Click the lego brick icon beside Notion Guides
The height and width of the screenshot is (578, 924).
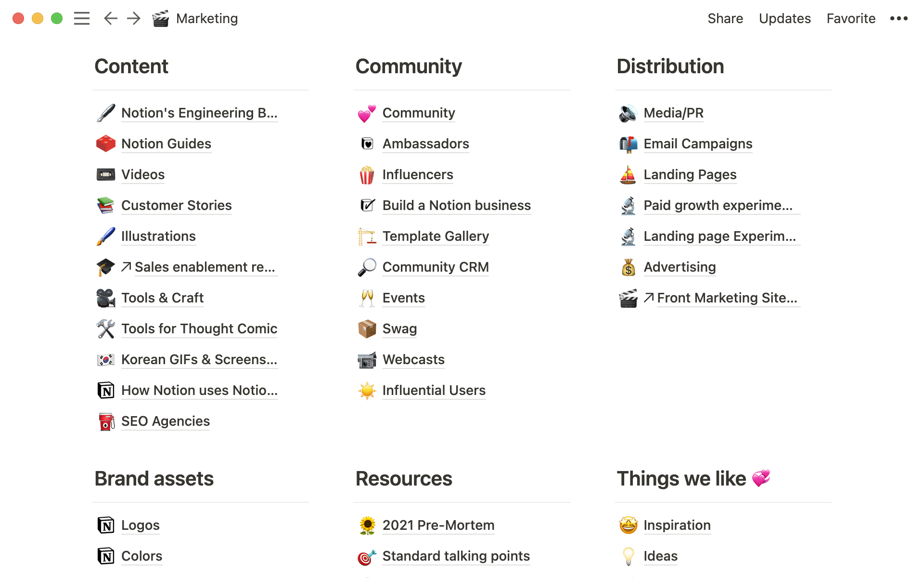tap(105, 144)
